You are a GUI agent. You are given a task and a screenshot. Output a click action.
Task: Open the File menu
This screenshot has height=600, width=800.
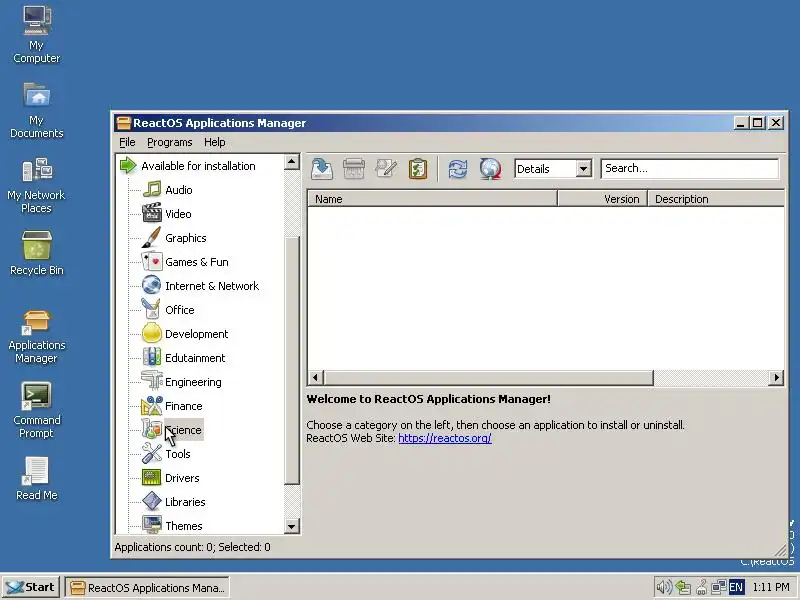127,142
